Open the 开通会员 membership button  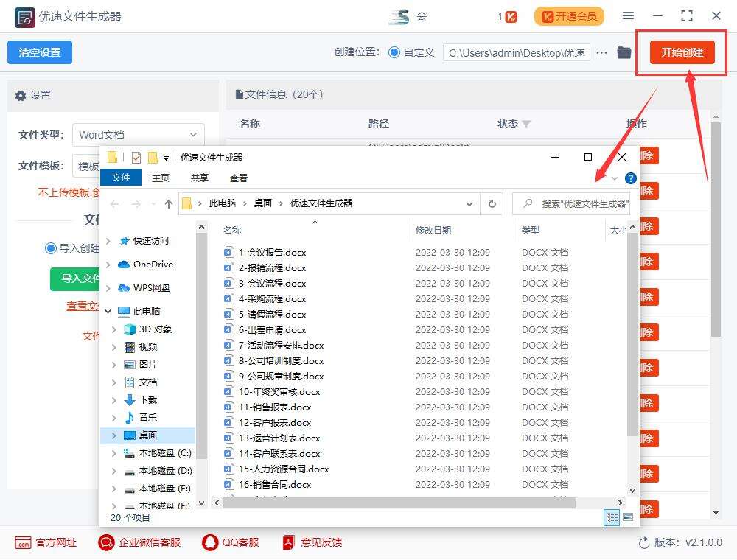[x=569, y=16]
